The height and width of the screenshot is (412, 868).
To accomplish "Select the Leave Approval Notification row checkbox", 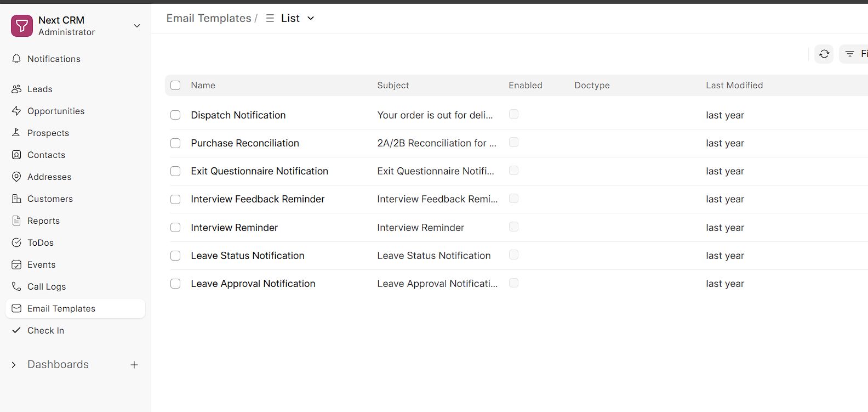I will [175, 284].
